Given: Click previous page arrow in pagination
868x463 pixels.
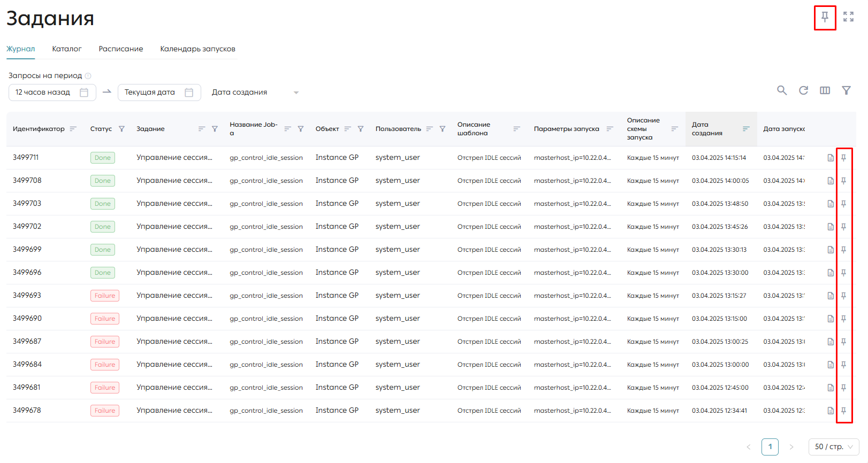Looking at the screenshot, I should point(749,447).
